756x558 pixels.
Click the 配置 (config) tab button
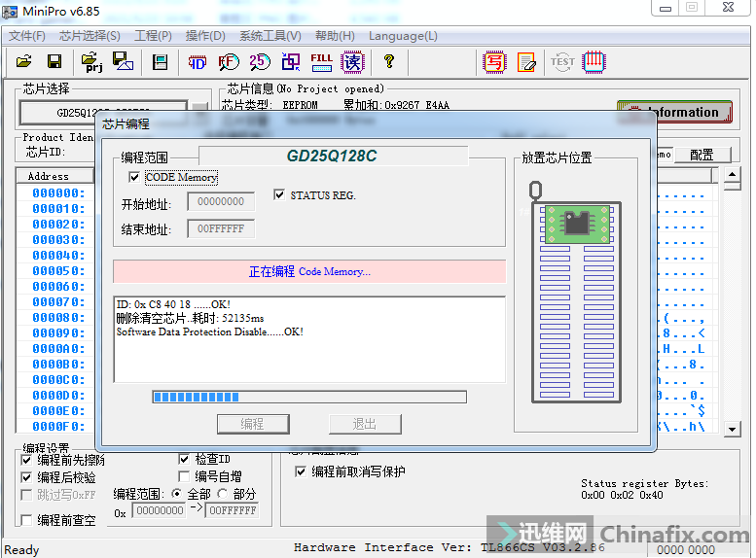click(702, 156)
